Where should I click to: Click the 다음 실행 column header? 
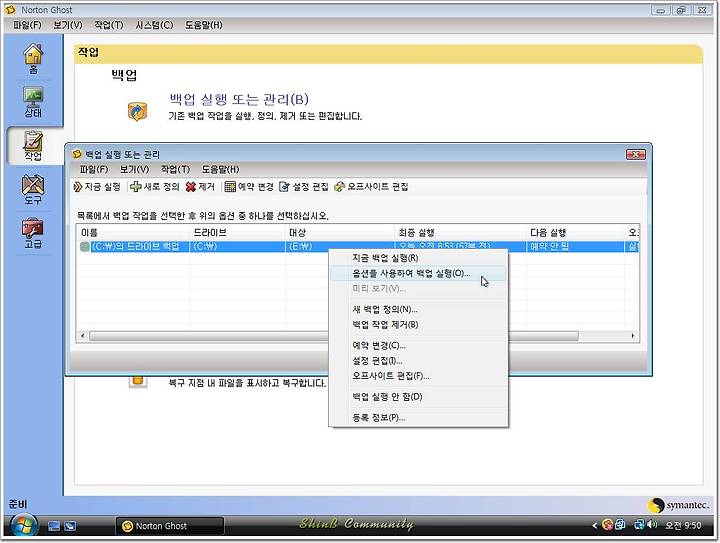coord(576,233)
